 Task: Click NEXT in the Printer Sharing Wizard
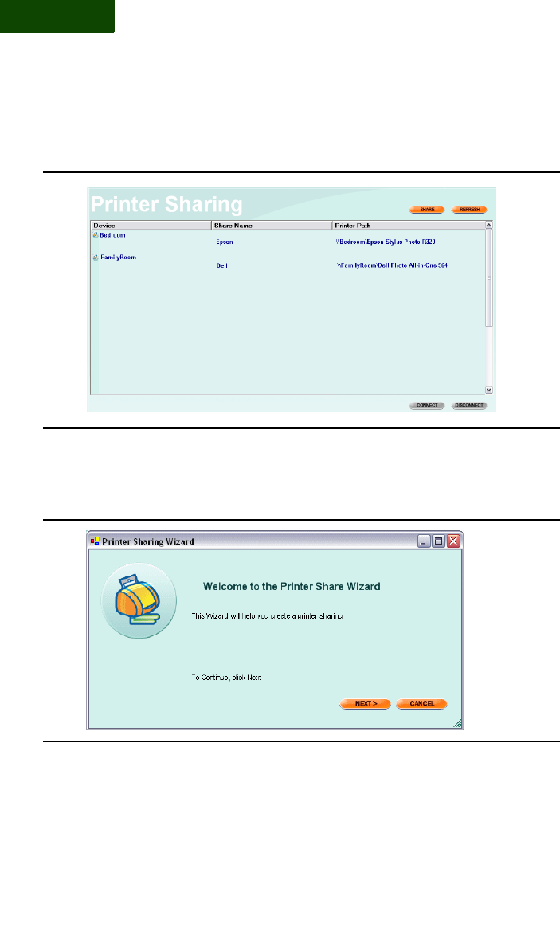click(365, 704)
